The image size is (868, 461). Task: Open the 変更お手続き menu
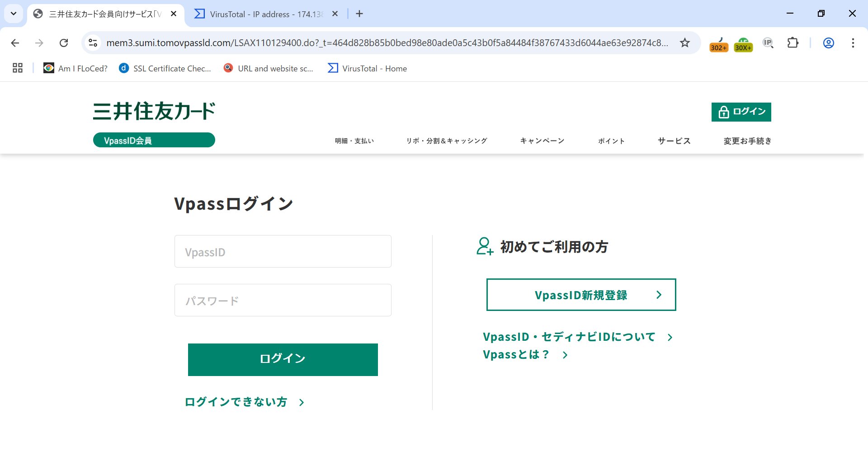click(748, 141)
